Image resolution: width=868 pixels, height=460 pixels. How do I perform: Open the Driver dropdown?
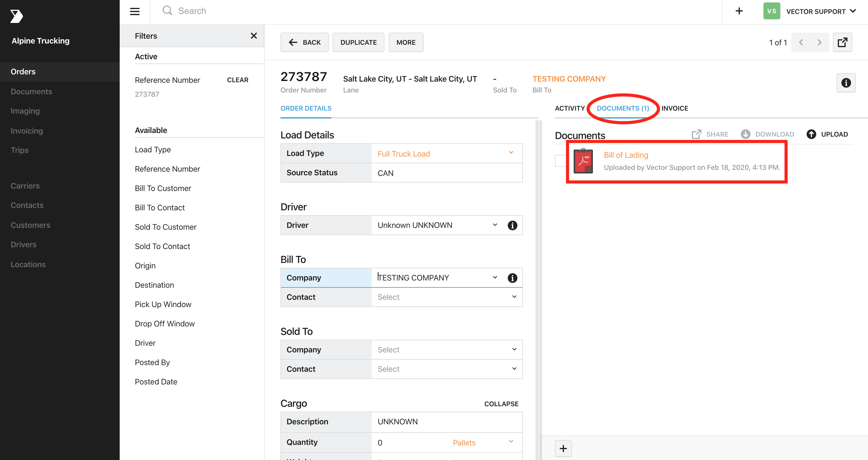[495, 225]
